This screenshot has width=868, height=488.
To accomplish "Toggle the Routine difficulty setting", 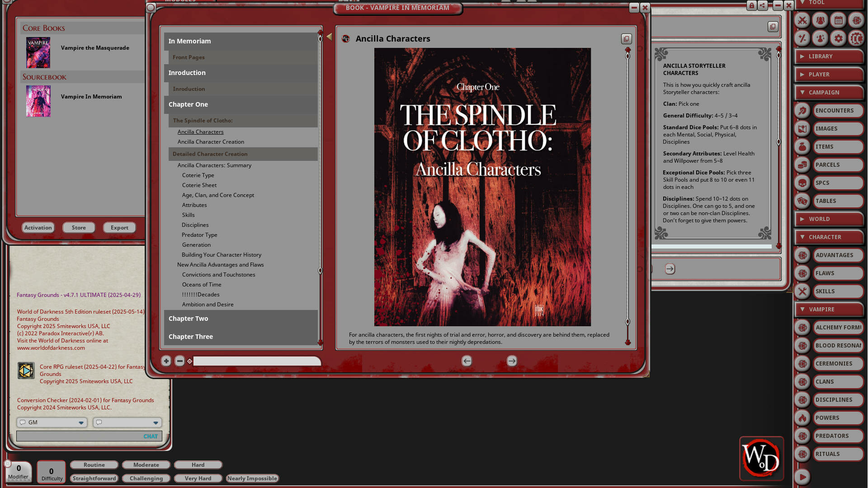I will (x=94, y=465).
